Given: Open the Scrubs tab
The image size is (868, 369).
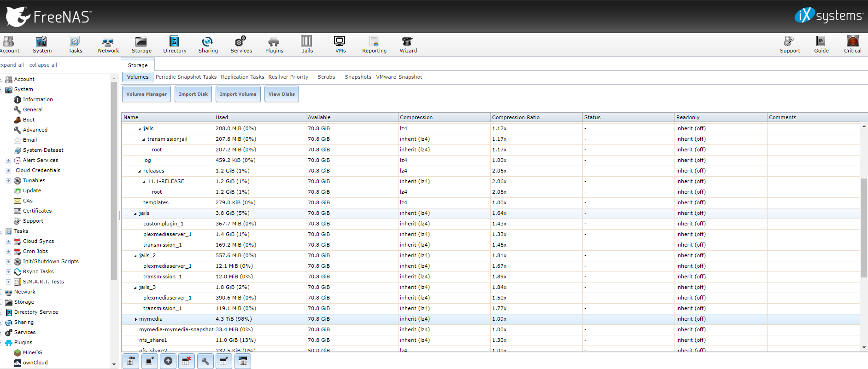Looking at the screenshot, I should 326,77.
